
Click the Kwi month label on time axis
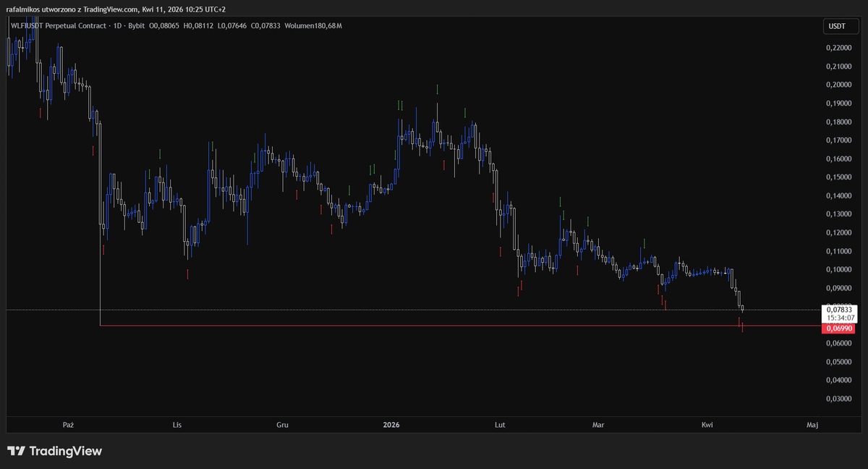point(707,425)
